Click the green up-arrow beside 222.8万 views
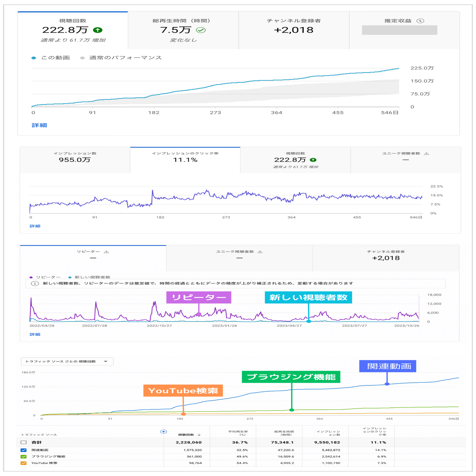Viewport: 476px width, 476px height. [98, 30]
